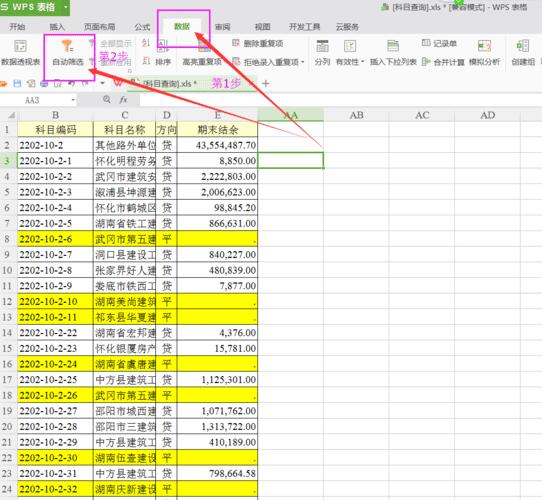This screenshot has height=500, width=542.
Task: Click the print icon in quick access bar
Action: [x=44, y=83]
